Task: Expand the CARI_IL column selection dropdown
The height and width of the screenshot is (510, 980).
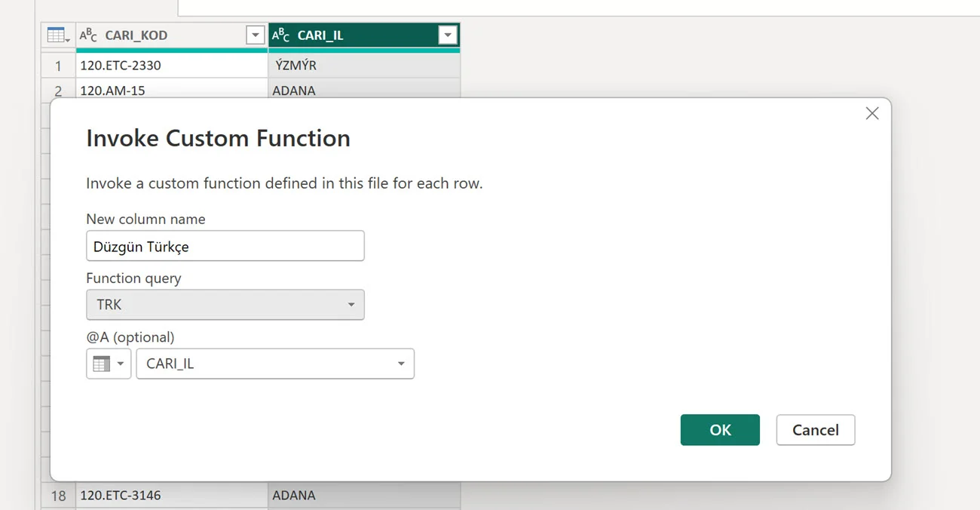Action: click(275, 364)
